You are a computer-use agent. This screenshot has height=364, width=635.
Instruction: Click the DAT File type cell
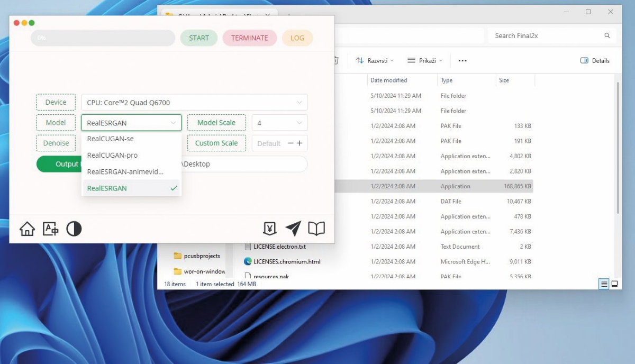[x=451, y=201]
